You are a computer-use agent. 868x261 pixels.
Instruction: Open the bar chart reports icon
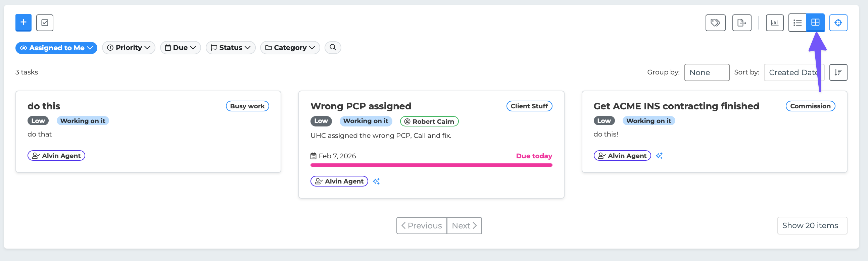774,22
